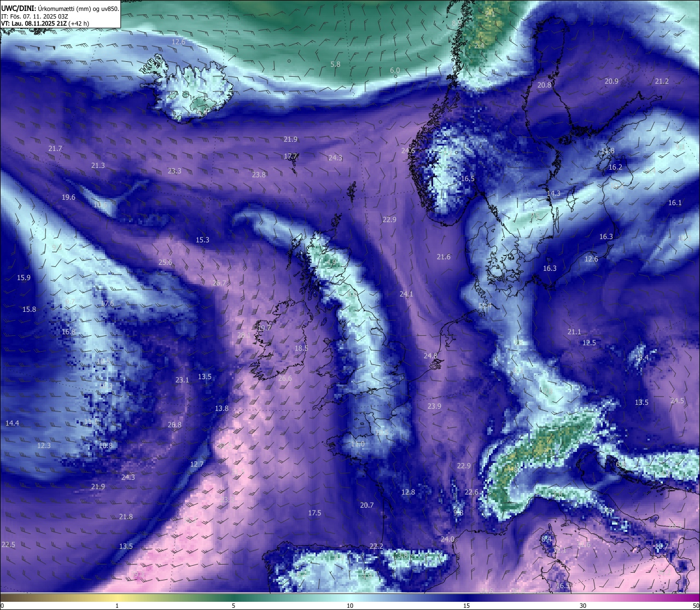This screenshot has width=700, height=610.
Task: Select the 12.5 value label
Action: [x=589, y=342]
